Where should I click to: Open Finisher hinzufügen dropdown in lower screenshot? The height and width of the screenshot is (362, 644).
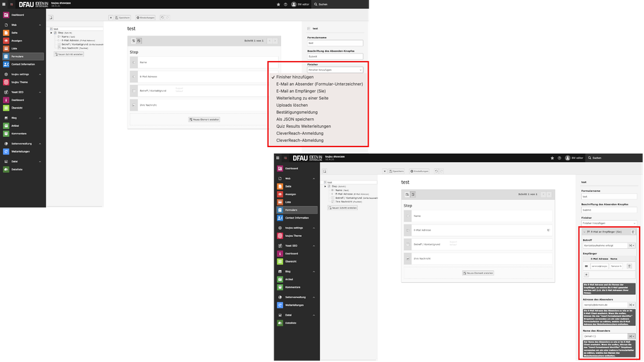point(609,223)
